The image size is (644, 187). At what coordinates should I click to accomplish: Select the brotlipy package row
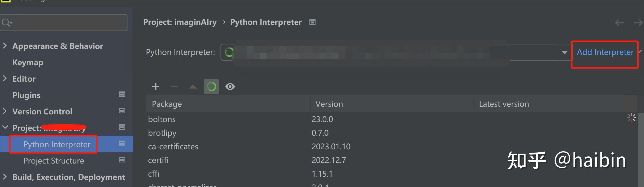(392, 133)
